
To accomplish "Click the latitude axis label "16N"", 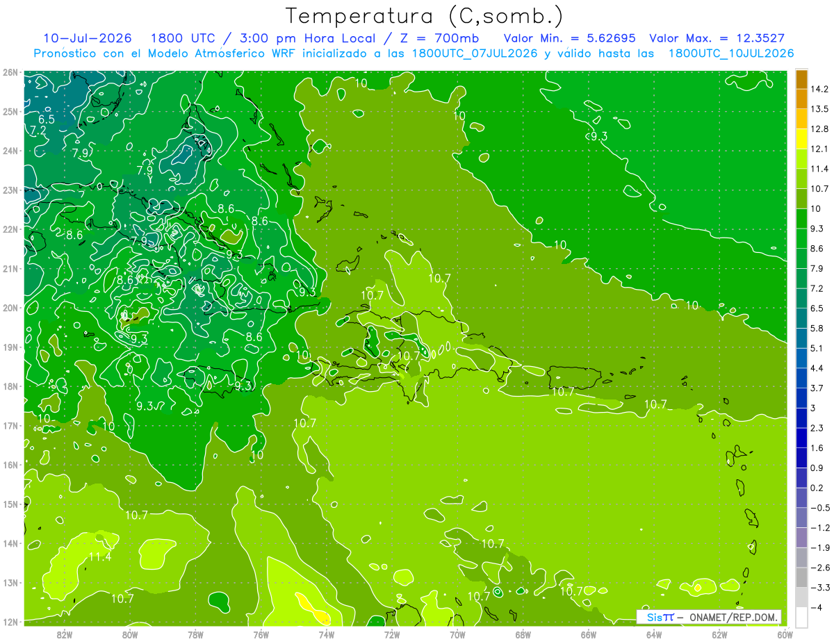I will click(10, 465).
